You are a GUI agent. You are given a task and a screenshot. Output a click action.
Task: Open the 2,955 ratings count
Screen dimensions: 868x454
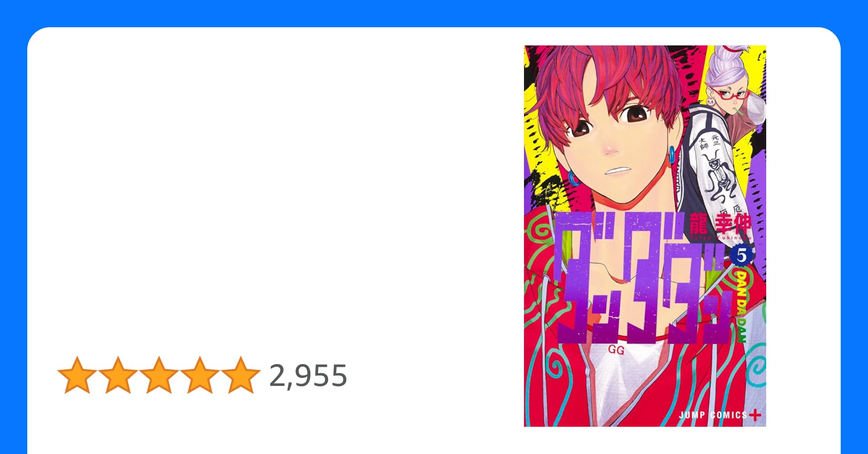(309, 376)
